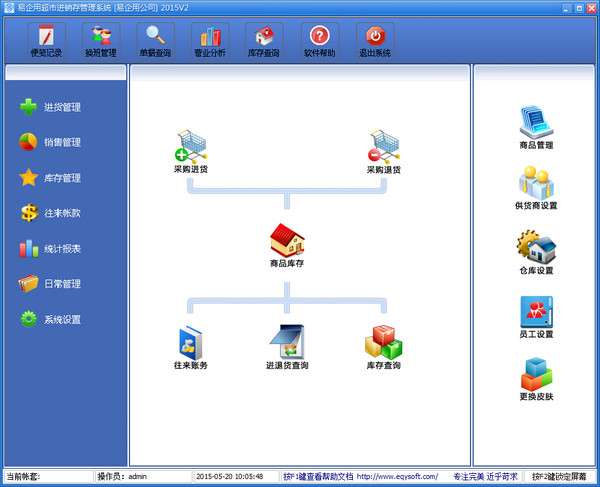
Task: Select 往来帐款 in the sidebar
Action: (x=50, y=213)
